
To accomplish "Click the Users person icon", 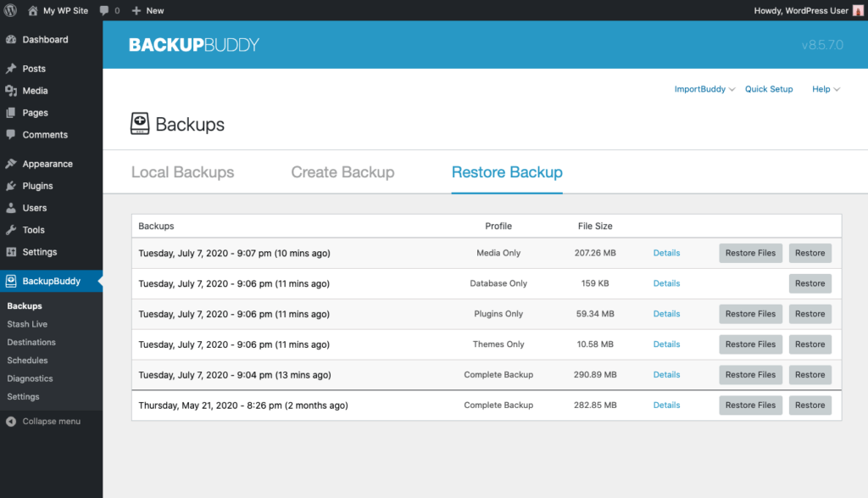I will [x=11, y=209].
